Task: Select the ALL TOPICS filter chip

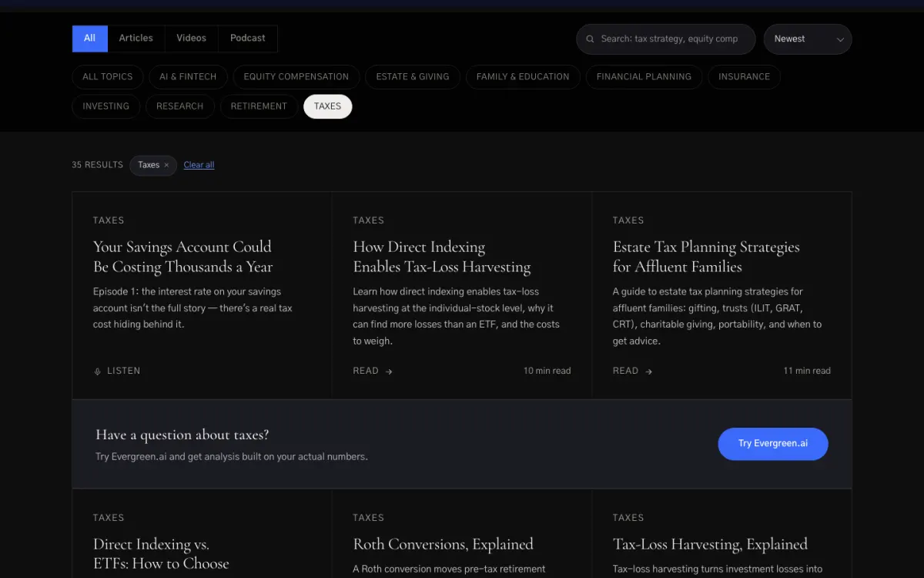Action: [x=108, y=77]
